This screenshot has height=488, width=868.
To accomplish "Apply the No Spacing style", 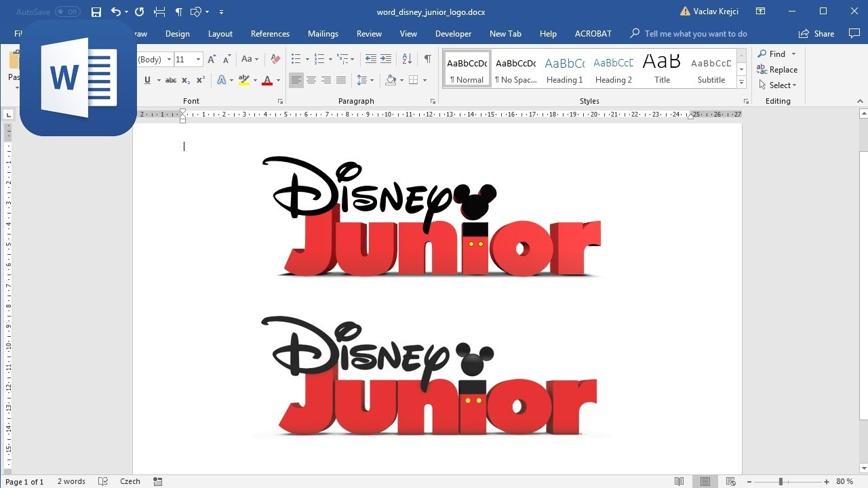I will [516, 70].
